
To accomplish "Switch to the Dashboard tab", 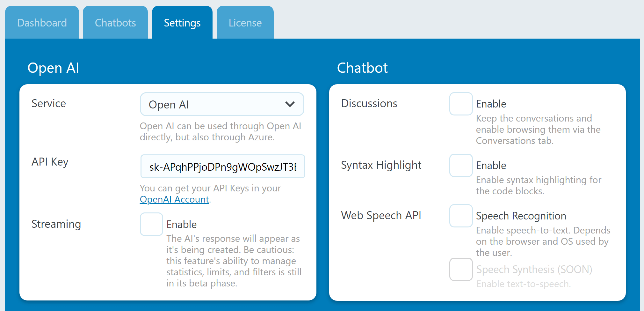I will 42,22.
